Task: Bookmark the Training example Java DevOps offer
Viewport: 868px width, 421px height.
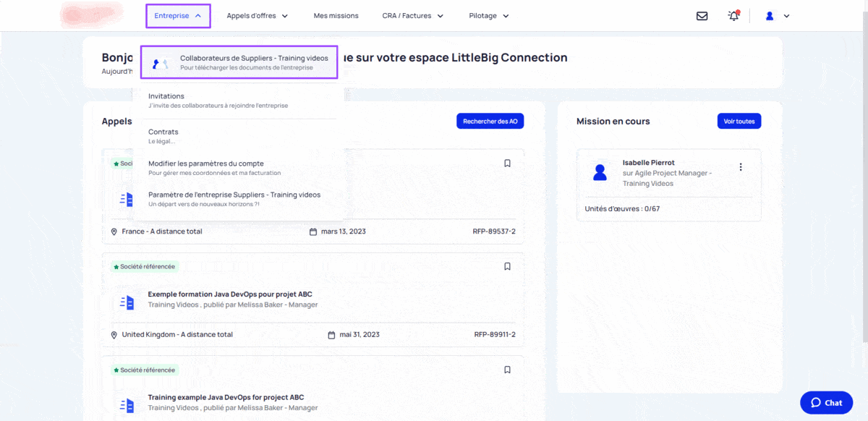Action: click(x=507, y=370)
